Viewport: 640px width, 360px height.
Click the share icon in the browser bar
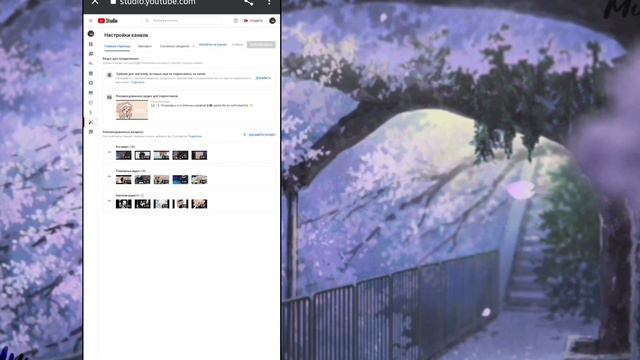pos(249,2)
